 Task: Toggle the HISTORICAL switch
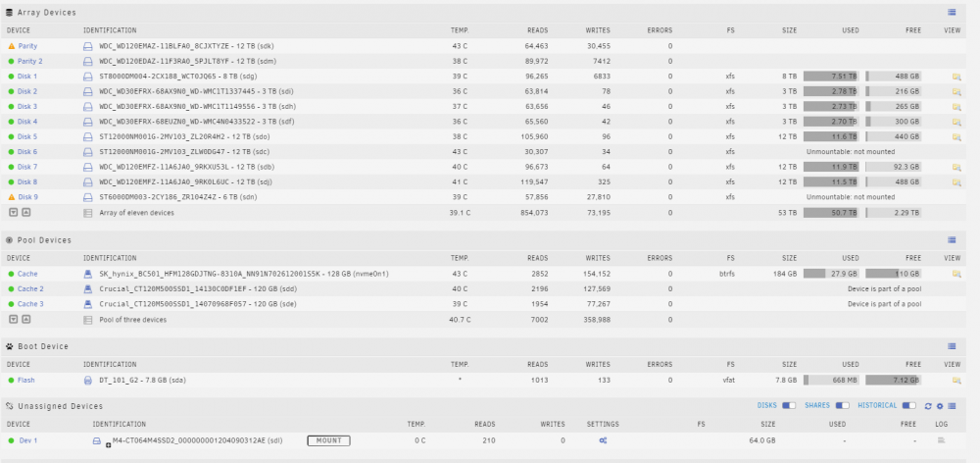(909, 405)
